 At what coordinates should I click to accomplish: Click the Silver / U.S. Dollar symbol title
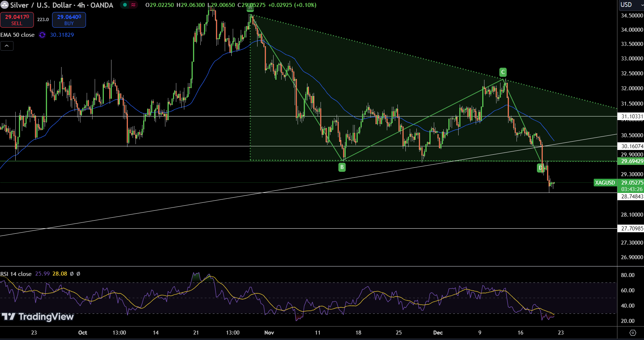tap(62, 5)
